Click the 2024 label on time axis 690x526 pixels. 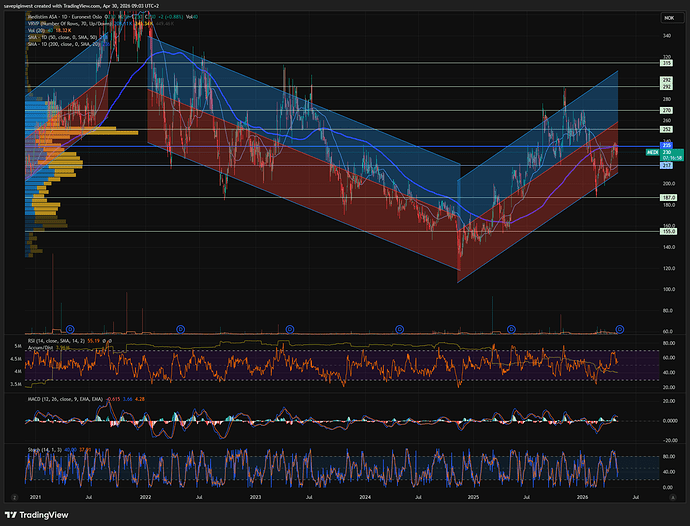tap(365, 497)
